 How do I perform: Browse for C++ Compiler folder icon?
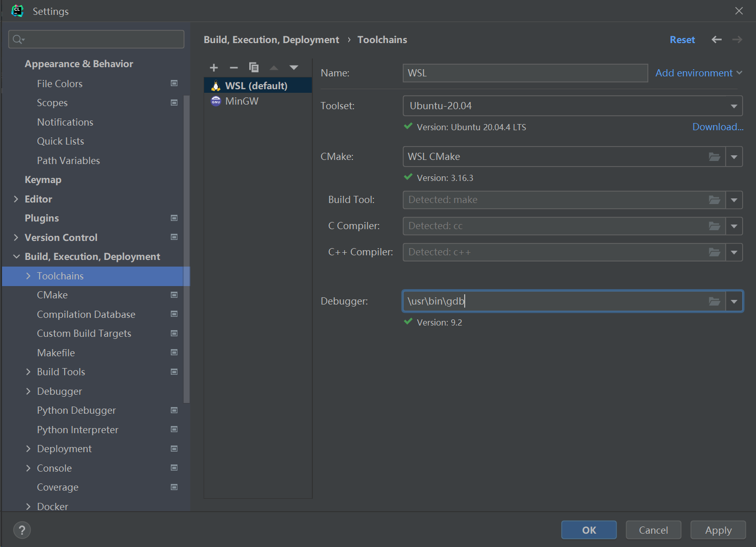(x=714, y=252)
